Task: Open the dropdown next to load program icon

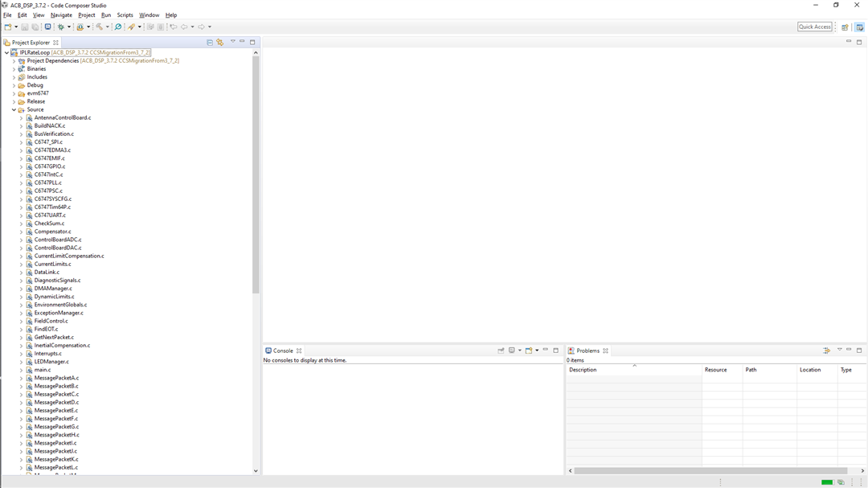Action: click(x=88, y=27)
